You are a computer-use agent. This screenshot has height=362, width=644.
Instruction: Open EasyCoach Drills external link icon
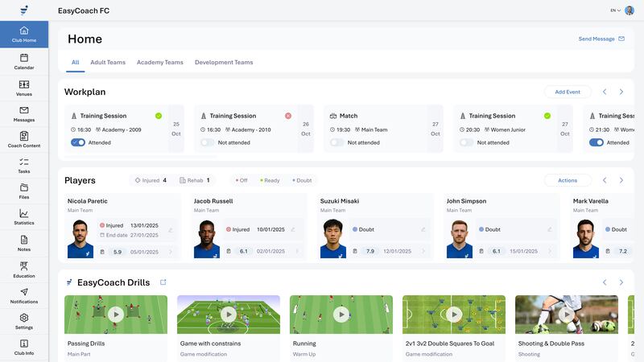(x=163, y=282)
